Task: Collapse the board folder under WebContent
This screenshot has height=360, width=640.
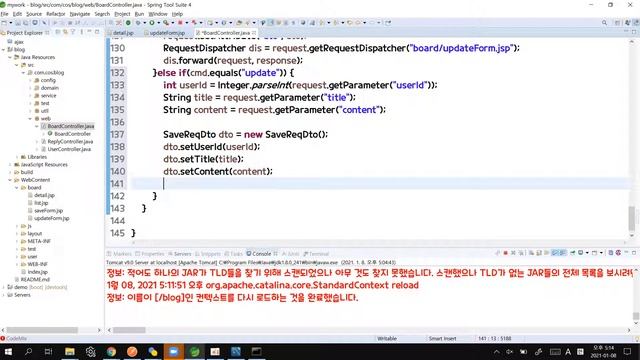Action: click(17, 188)
